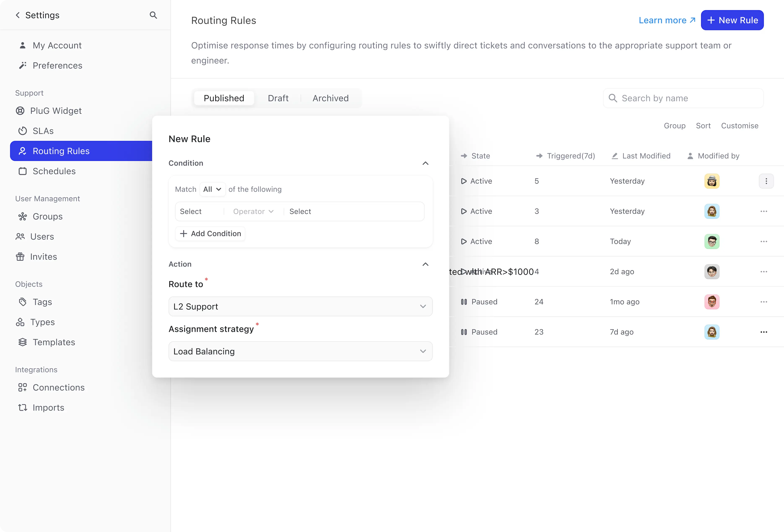This screenshot has height=532, width=784.
Task: Click the Active state play icon (second row)
Action: click(464, 211)
